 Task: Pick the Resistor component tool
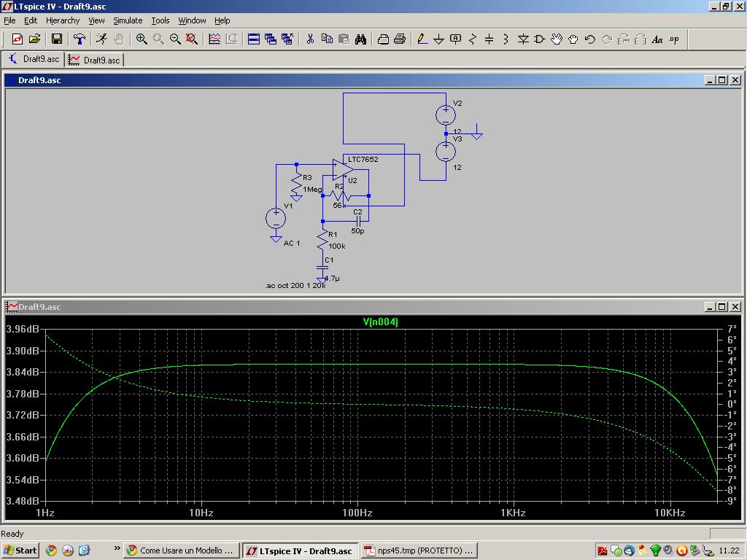(472, 39)
